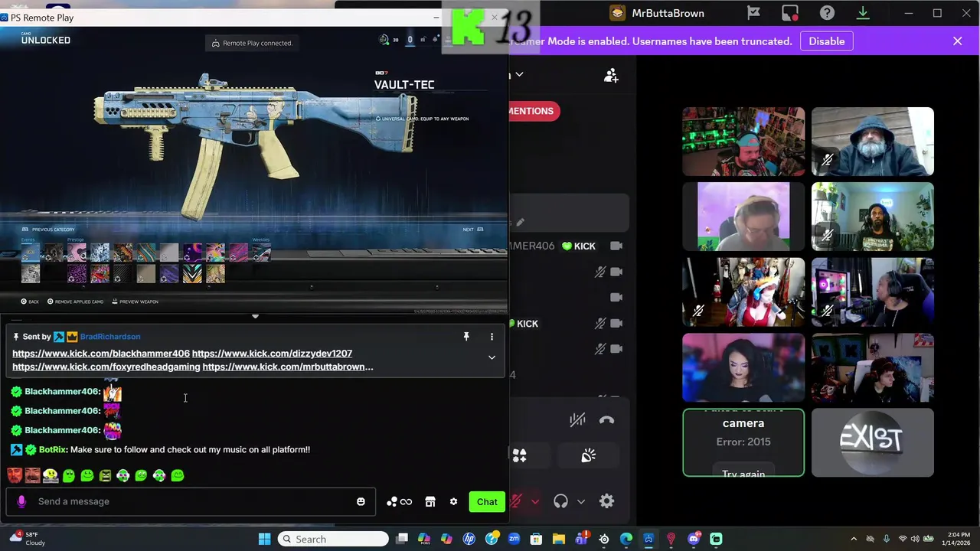The image size is (980, 551).
Task: Expand the pinned message chevron
Action: pyautogui.click(x=492, y=357)
